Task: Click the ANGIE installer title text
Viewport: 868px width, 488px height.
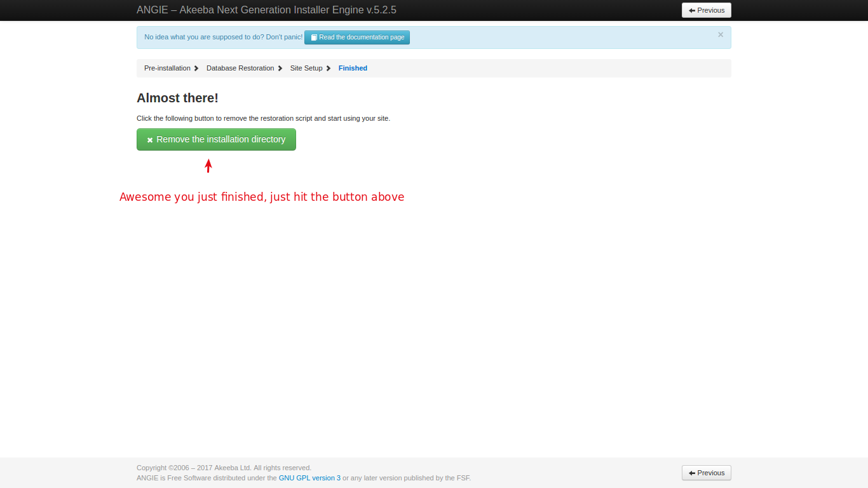Action: tap(266, 10)
